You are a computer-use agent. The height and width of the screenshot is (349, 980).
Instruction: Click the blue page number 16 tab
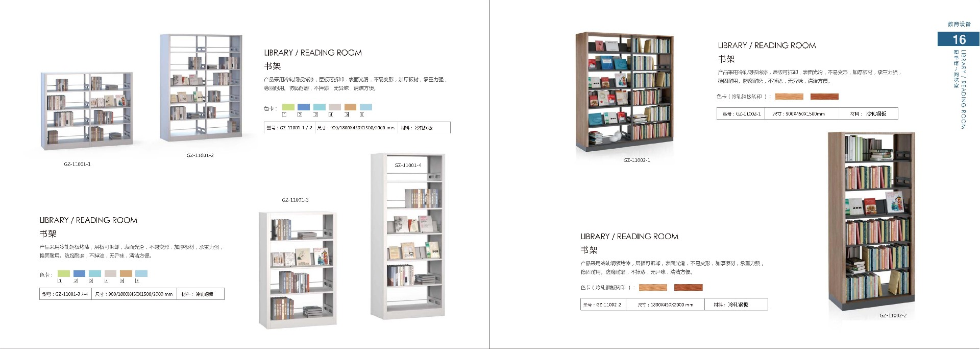958,39
